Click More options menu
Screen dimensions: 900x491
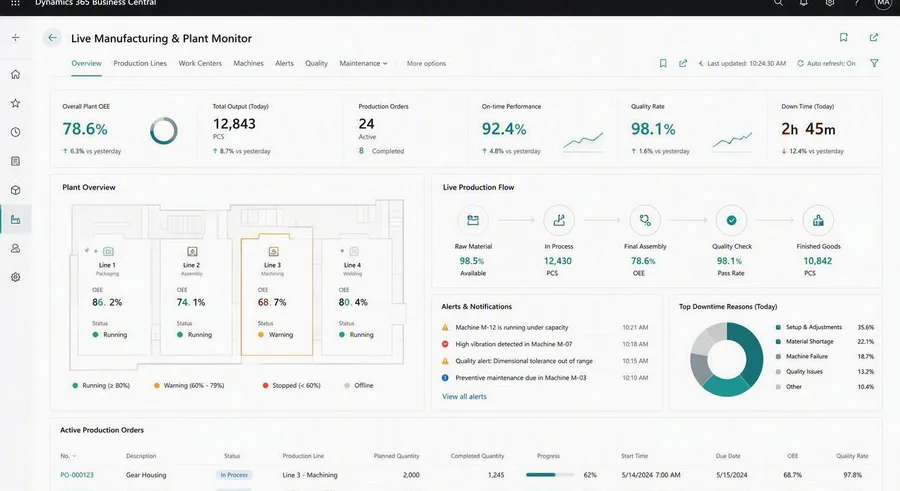pyautogui.click(x=426, y=63)
